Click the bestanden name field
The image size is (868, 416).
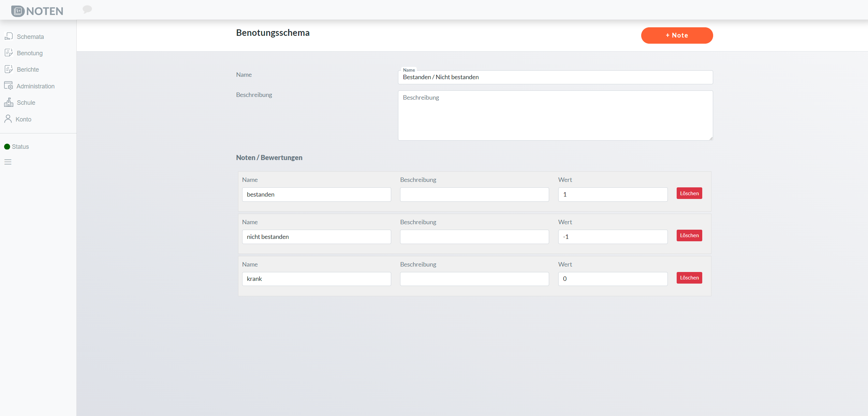coord(317,195)
